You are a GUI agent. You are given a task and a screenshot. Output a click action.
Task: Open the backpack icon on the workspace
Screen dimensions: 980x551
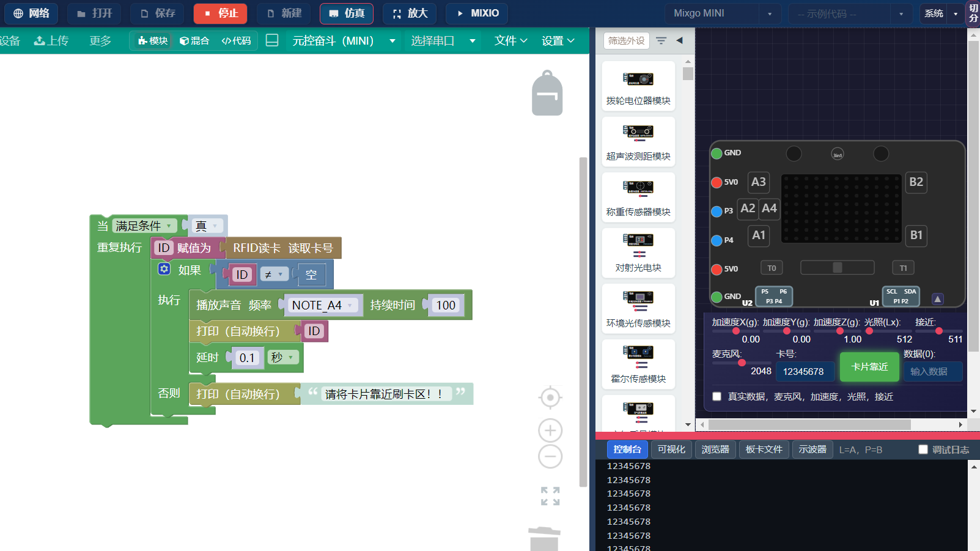point(547,93)
